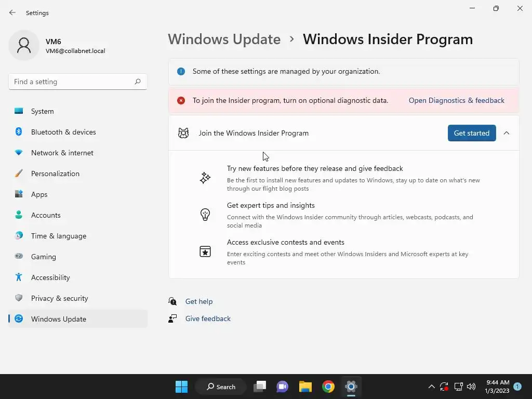Open the Windows Start menu
Screen dimensions: 532x399
tap(181, 387)
